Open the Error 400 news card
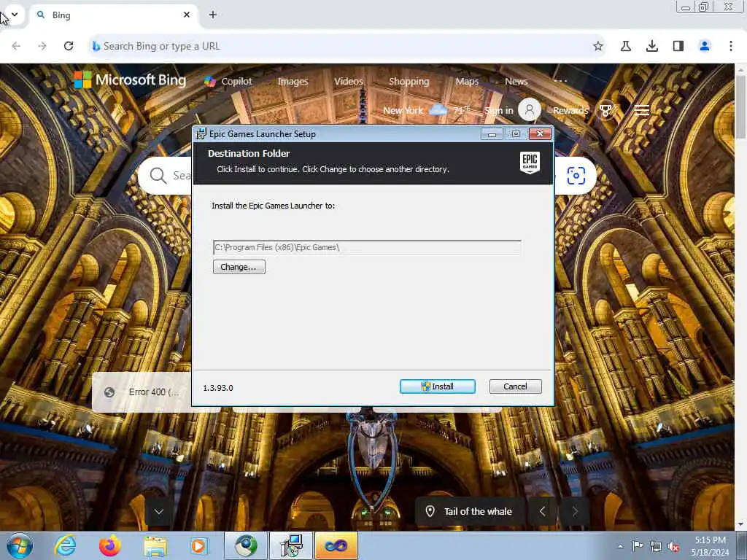Viewport: 747px width, 560px height. 142,392
